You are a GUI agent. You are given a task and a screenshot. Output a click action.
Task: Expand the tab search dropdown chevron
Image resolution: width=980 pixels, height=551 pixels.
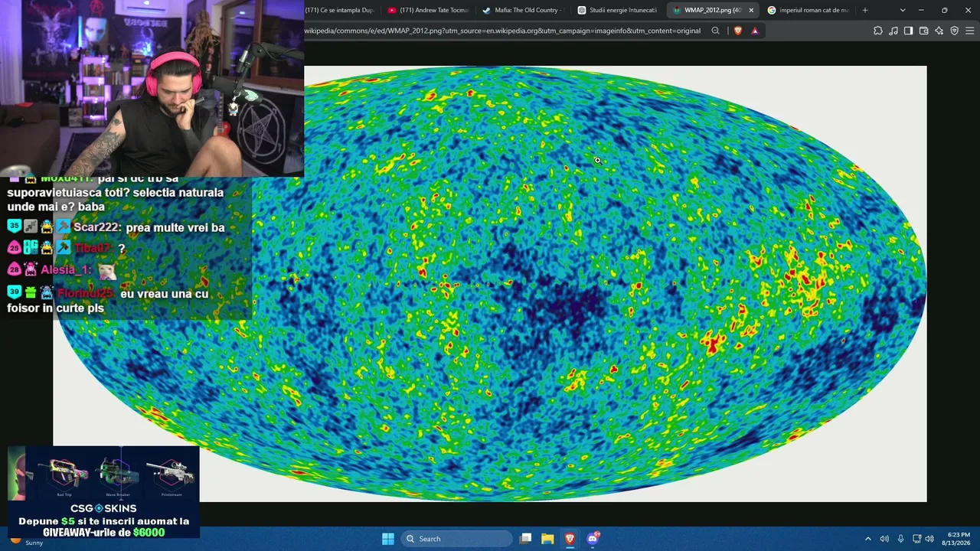[903, 10]
